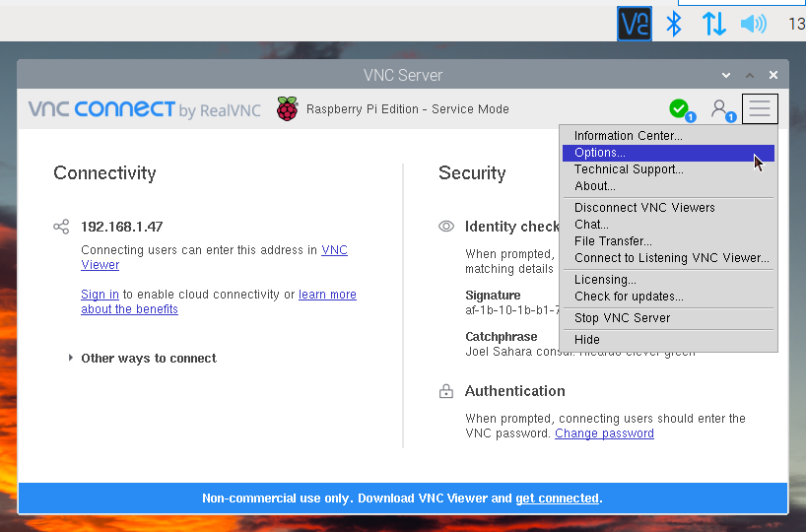The height and width of the screenshot is (532, 806).
Task: Click the VNC Server tray icon
Action: tap(634, 24)
